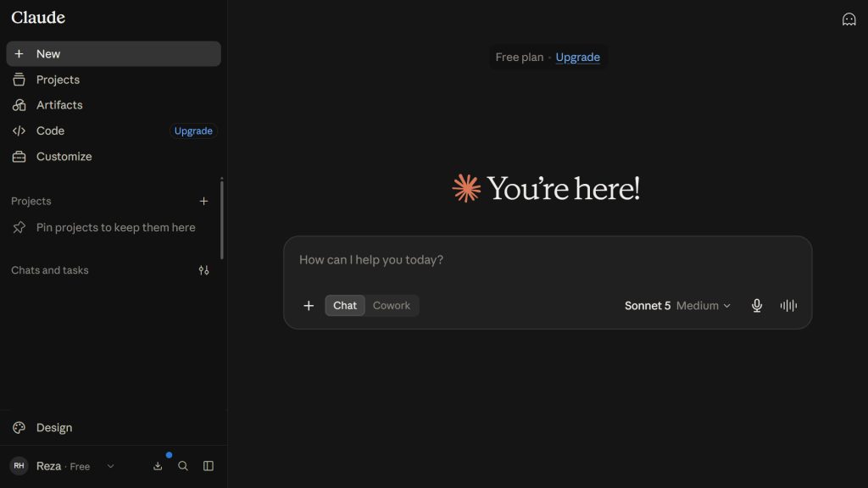Open the Chats and tasks filter settings icon
The height and width of the screenshot is (488, 868).
(203, 270)
